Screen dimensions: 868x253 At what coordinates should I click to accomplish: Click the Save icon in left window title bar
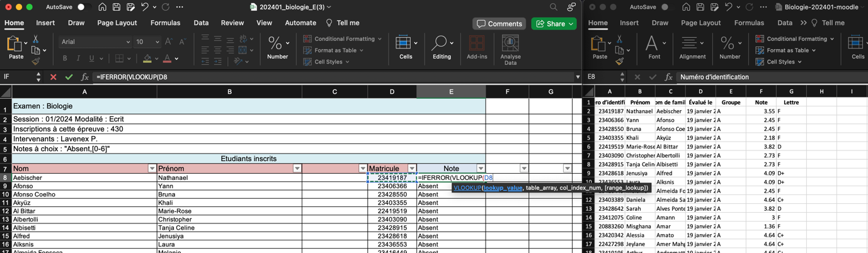coord(117,7)
